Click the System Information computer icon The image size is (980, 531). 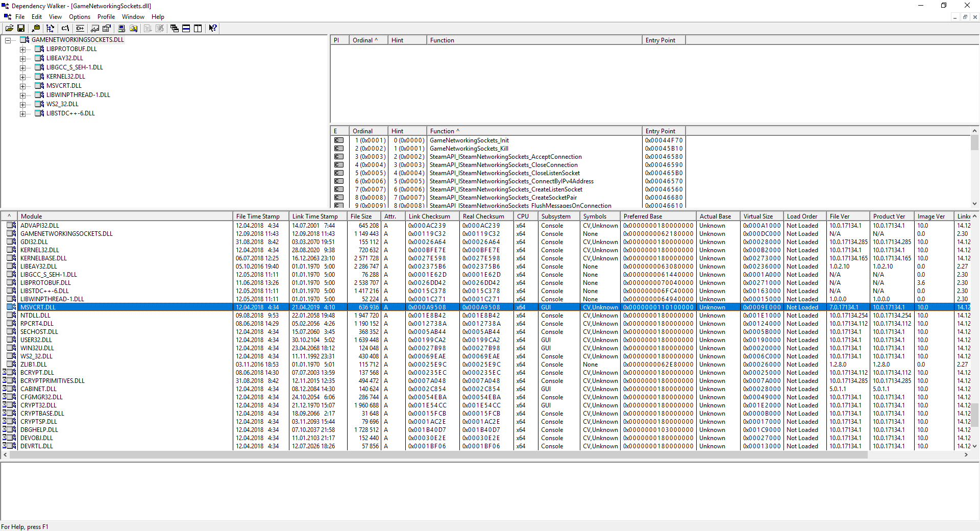coord(121,28)
